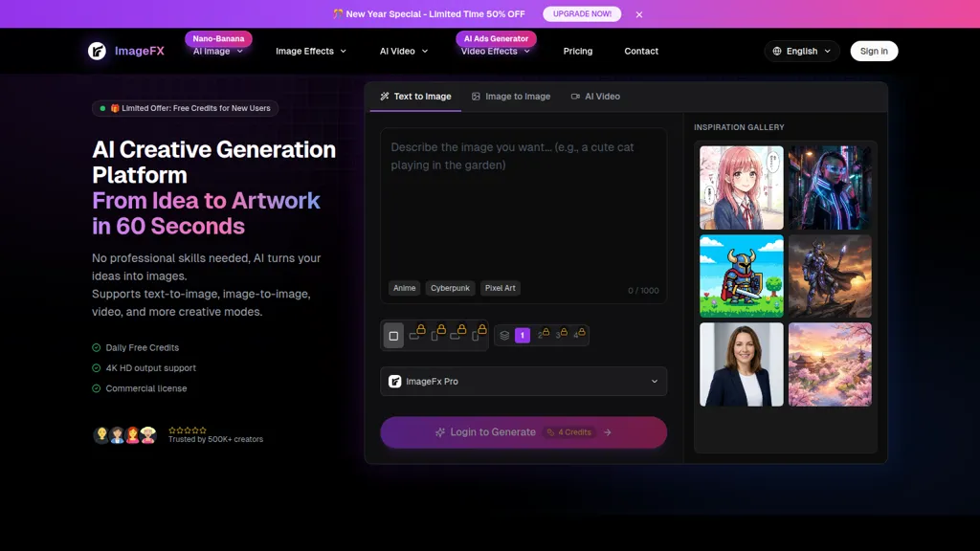Click the creator avatars group
Image resolution: width=980 pixels, height=551 pixels.
125,435
